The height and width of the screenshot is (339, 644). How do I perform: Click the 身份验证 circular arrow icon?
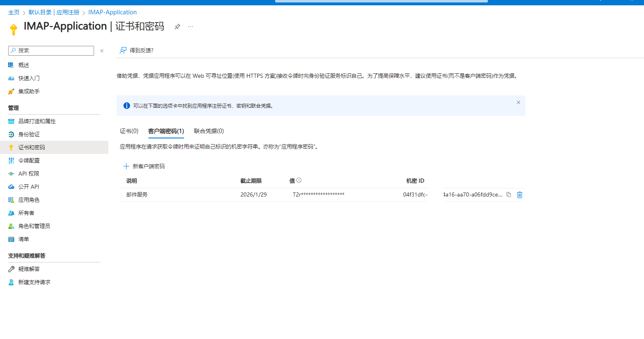point(11,134)
